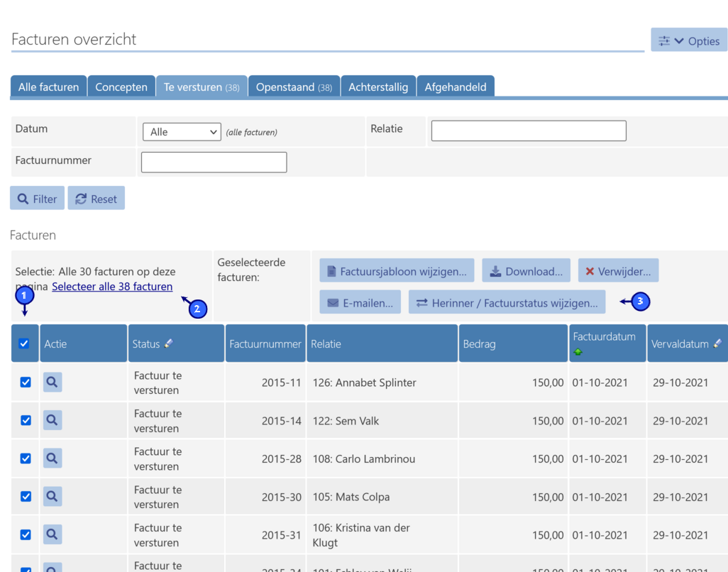Viewport: 728px width, 572px height.
Task: Open Herinner / Factuurstatus wijzigen options
Action: coord(507,302)
